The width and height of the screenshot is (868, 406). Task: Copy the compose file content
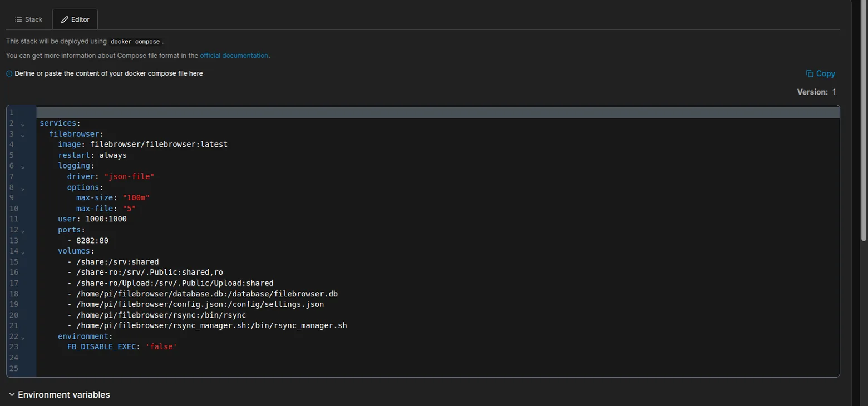point(821,73)
